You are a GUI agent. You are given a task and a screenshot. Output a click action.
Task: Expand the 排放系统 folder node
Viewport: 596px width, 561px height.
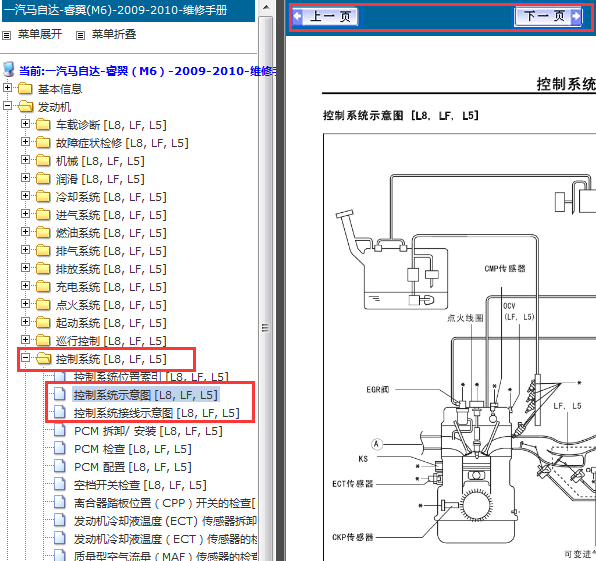25,268
